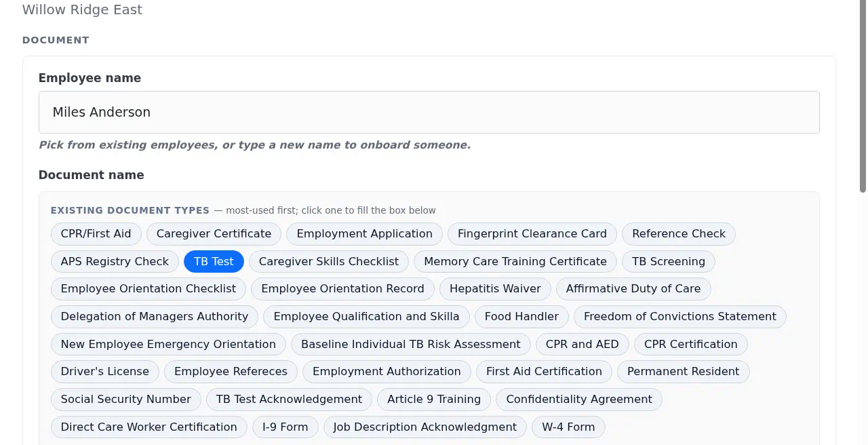Select Social Security Number chip

click(x=125, y=399)
